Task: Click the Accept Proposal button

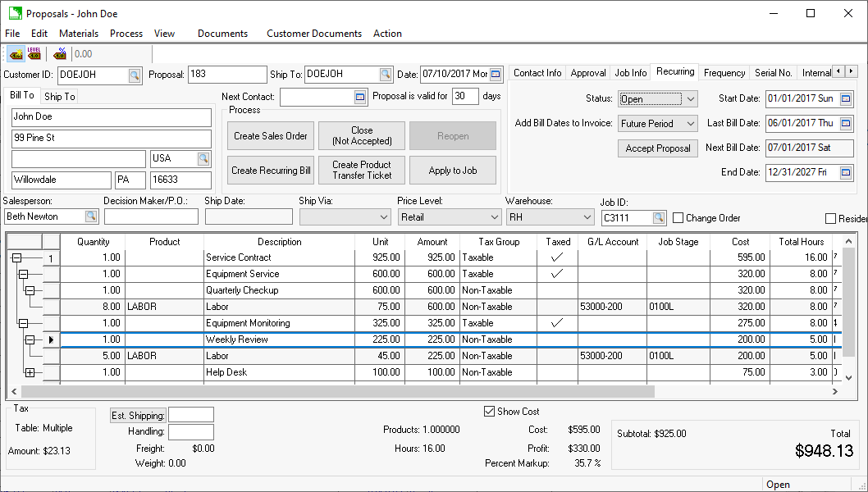Action: point(656,148)
